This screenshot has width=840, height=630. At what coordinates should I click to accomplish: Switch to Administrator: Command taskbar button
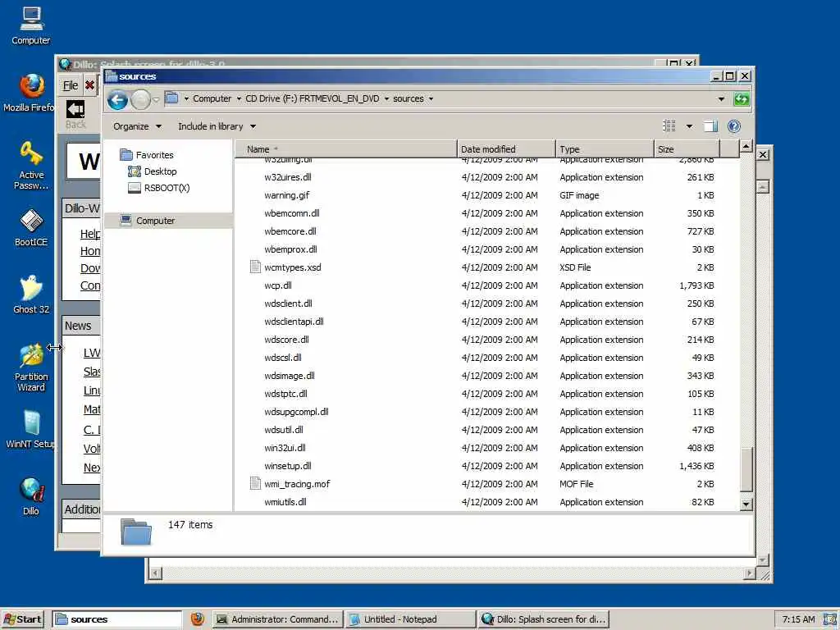(277, 619)
